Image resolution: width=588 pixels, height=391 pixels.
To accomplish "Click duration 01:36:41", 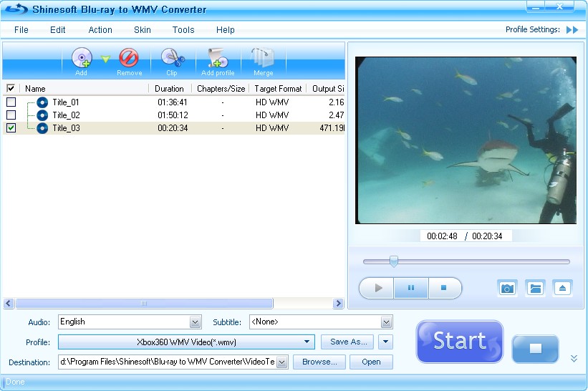I will click(x=173, y=102).
